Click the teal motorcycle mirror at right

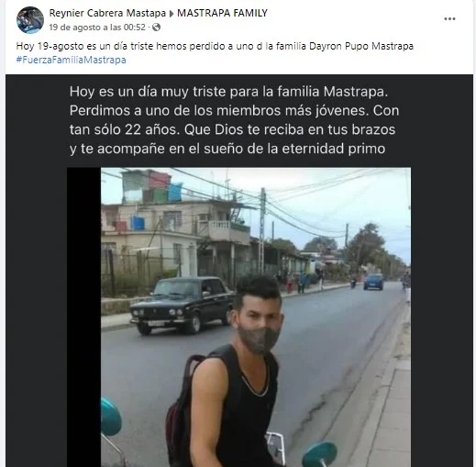[320, 455]
